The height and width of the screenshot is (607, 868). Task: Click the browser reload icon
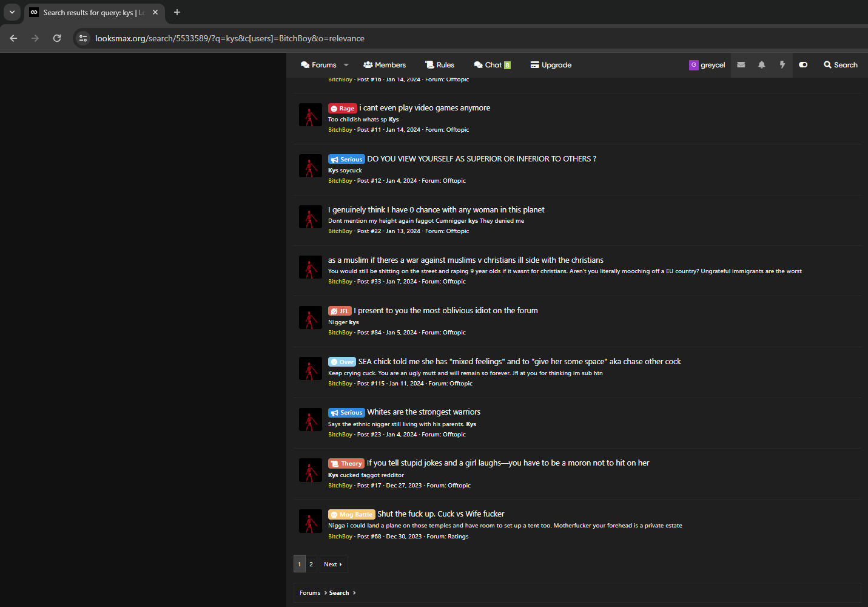pyautogui.click(x=57, y=38)
